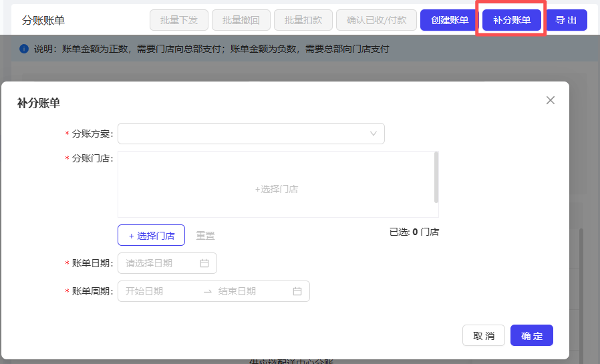
Task: Click the 确认已收/付款 toolbar button
Action: [376, 20]
